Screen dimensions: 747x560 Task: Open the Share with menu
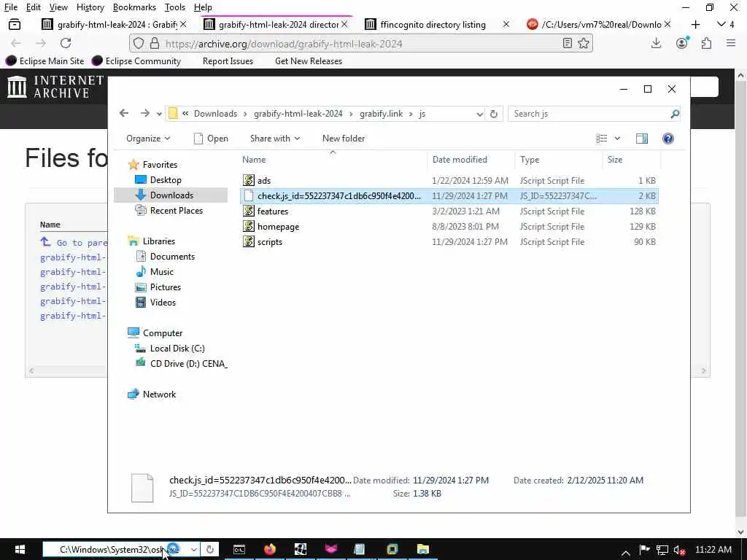coord(275,139)
